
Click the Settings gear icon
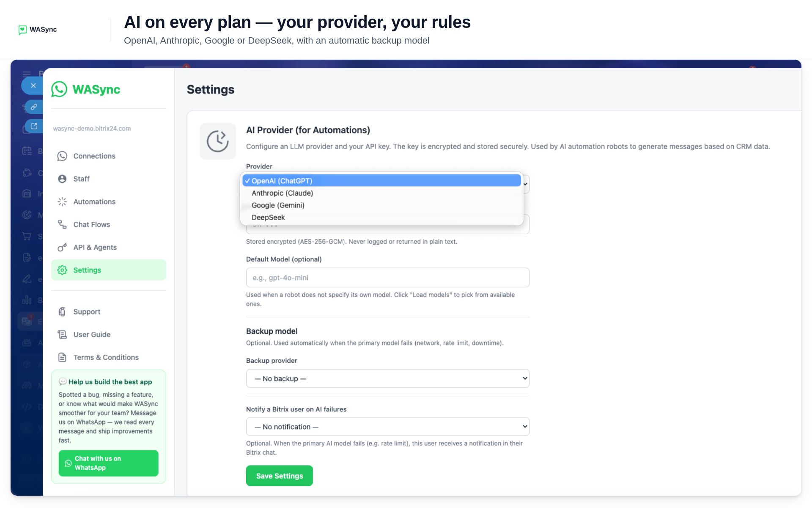[x=62, y=270]
